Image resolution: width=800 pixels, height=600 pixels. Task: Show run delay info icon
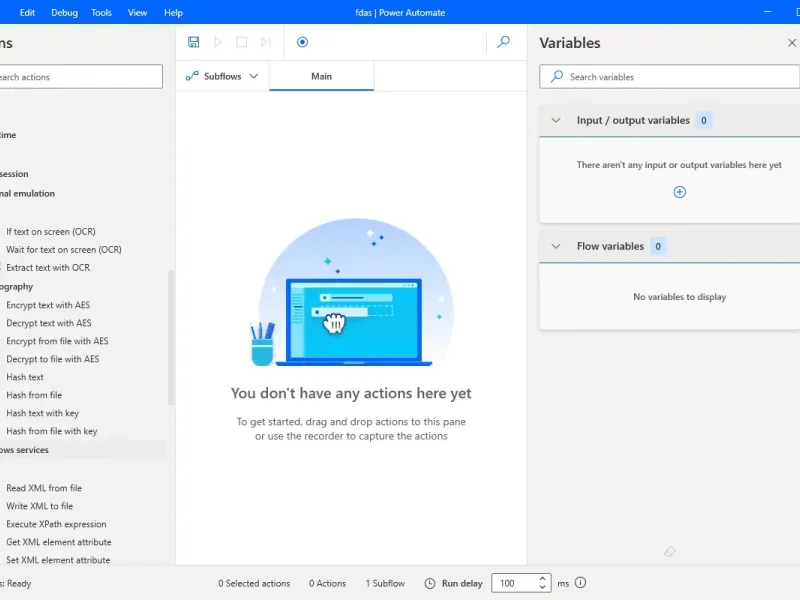pos(581,583)
